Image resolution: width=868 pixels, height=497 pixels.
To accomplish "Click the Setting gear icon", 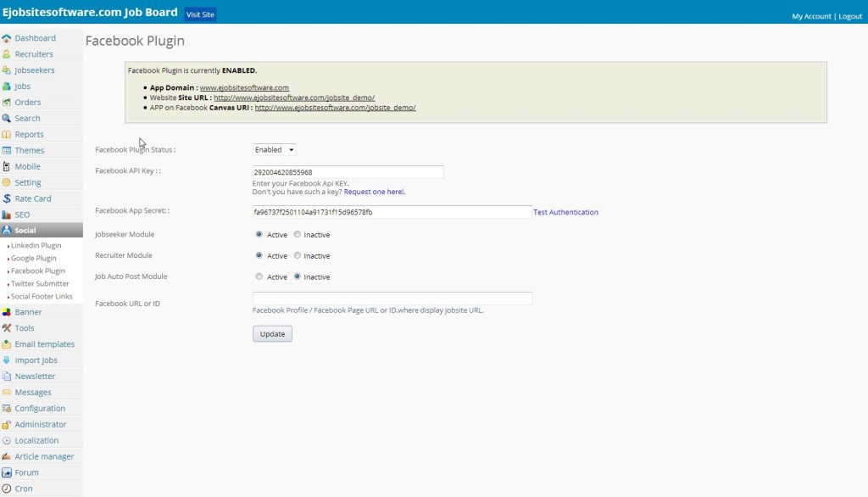I will tap(7, 183).
